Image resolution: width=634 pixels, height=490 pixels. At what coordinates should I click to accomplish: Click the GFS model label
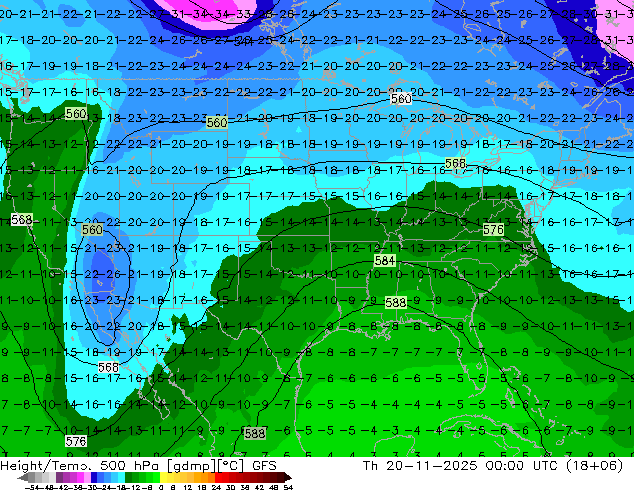(x=264, y=466)
